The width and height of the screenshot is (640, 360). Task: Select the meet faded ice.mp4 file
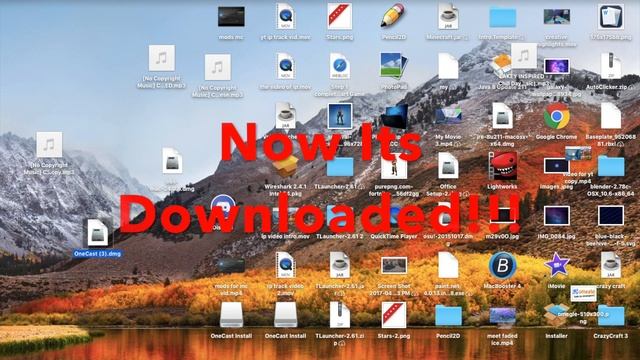[502, 316]
